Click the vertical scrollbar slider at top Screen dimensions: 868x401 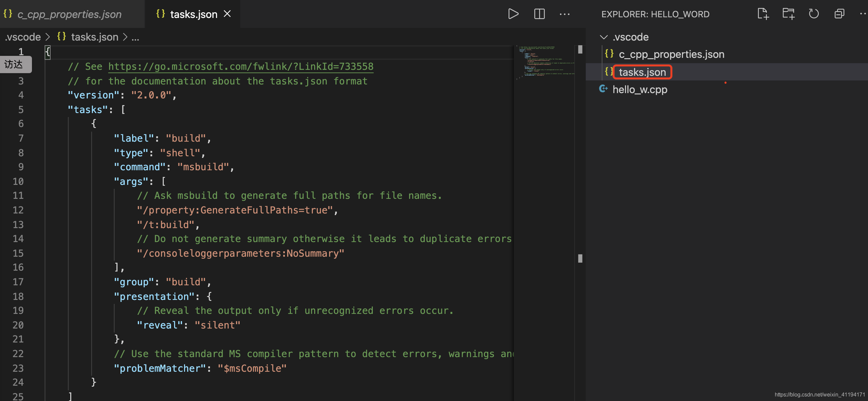coord(580,50)
